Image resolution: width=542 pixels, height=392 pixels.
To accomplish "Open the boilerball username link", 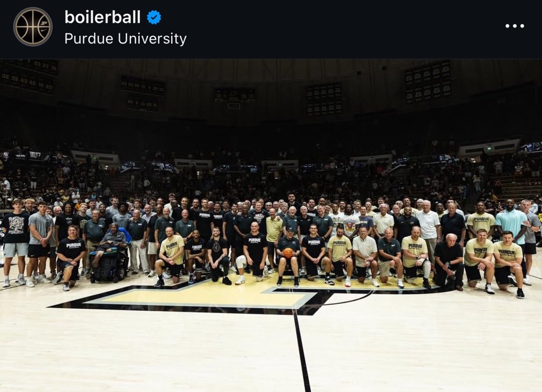I will pyautogui.click(x=102, y=17).
